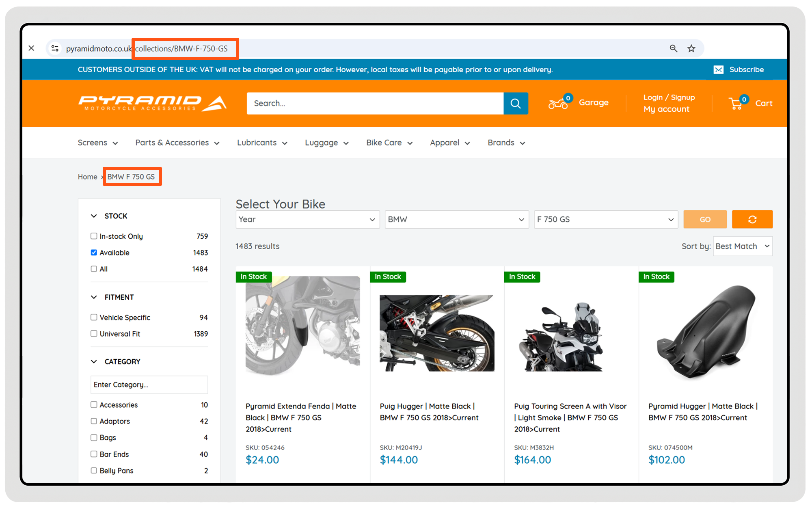Viewport: 812px width, 510px height.
Task: Toggle the In-stock Only checkbox
Action: (x=94, y=236)
